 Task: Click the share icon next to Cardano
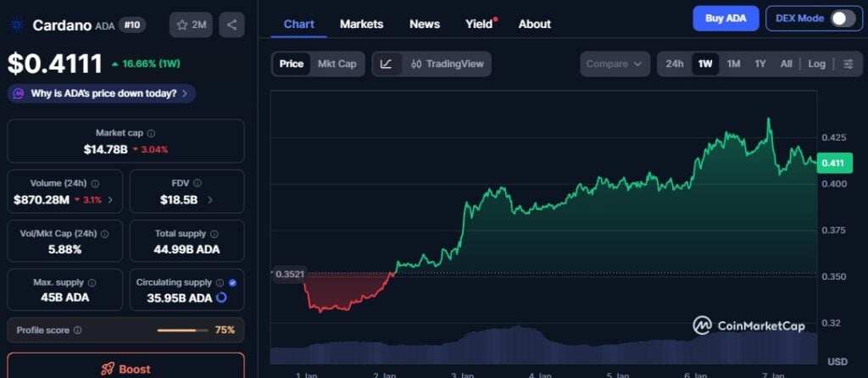coord(231,25)
